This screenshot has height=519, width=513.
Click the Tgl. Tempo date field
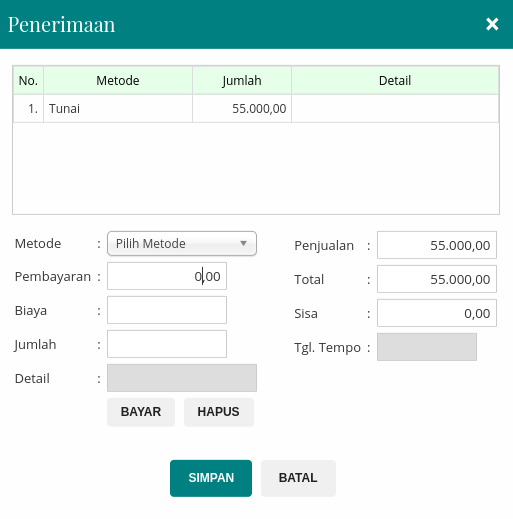click(427, 347)
